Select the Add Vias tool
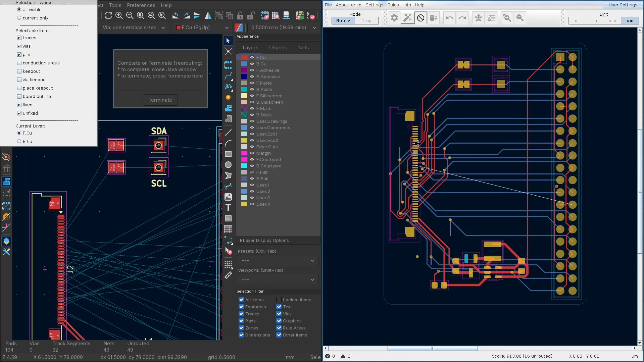 [228, 97]
